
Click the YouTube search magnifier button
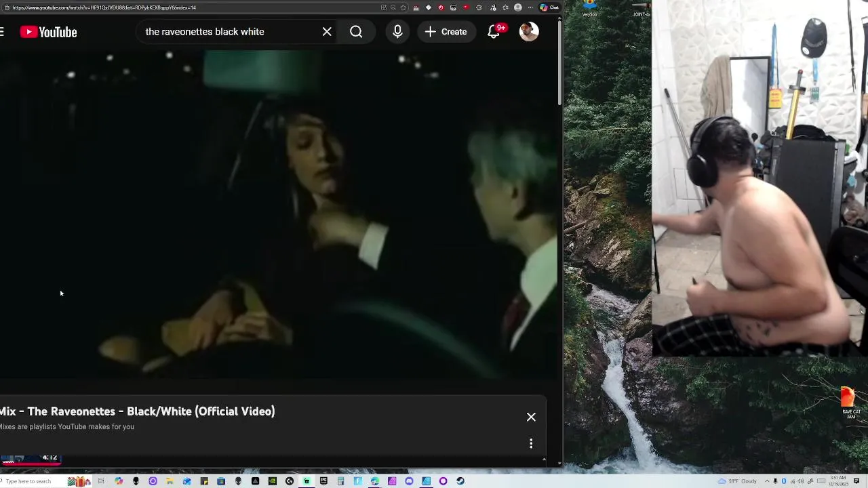click(356, 32)
